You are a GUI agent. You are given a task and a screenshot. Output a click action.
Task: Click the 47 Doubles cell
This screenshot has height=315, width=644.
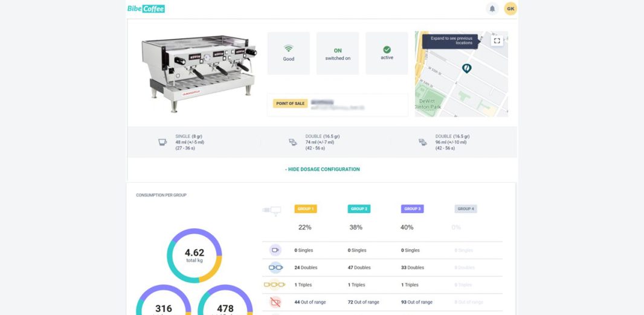[359, 267]
